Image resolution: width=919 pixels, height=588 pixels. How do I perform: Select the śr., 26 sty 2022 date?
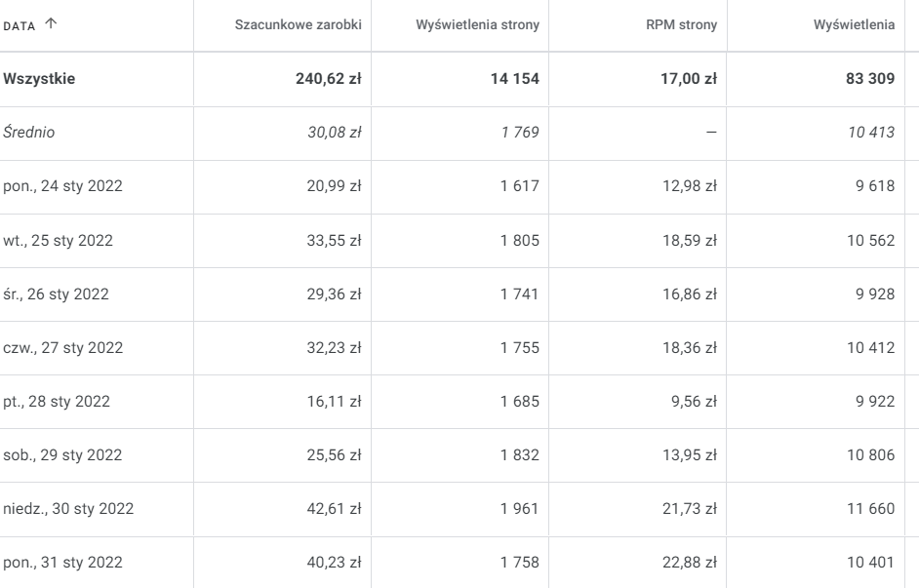(57, 294)
